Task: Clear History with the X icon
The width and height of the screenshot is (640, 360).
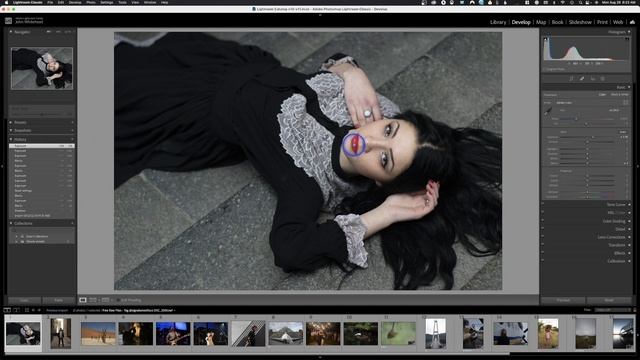Action: click(72, 139)
